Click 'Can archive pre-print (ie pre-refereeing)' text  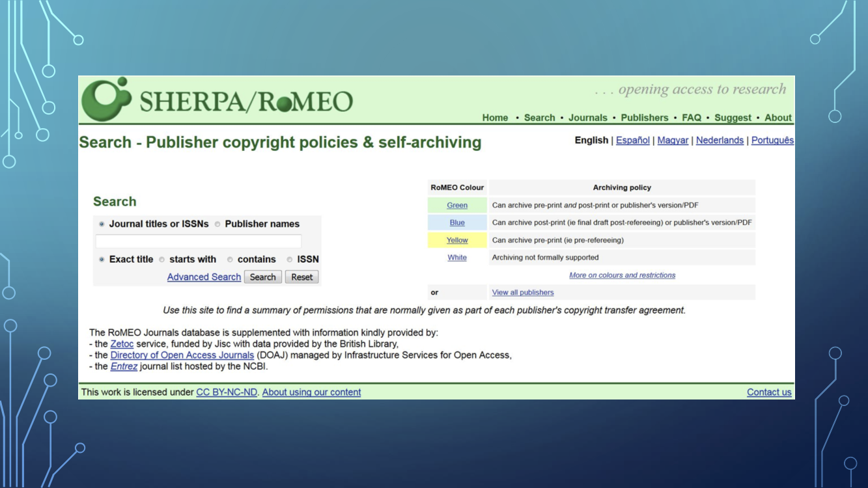coord(558,240)
